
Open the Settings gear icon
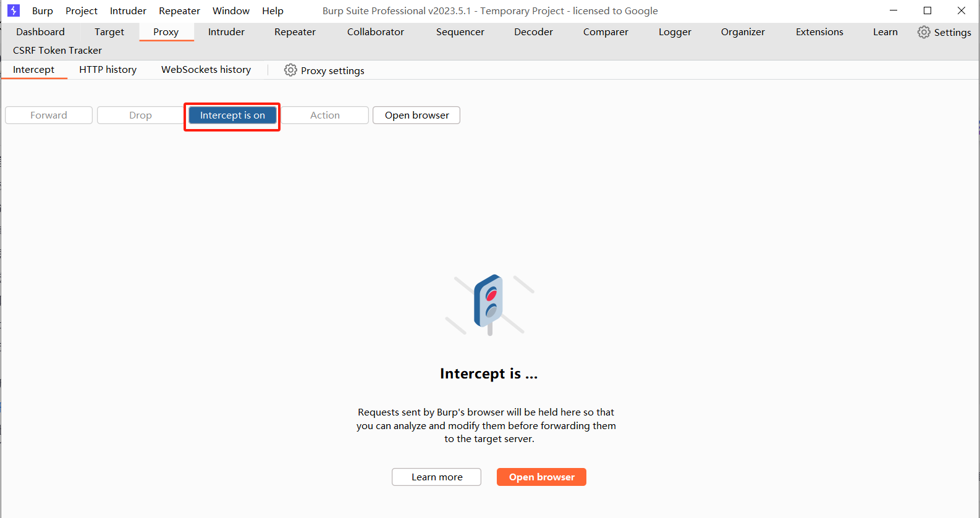coord(924,32)
